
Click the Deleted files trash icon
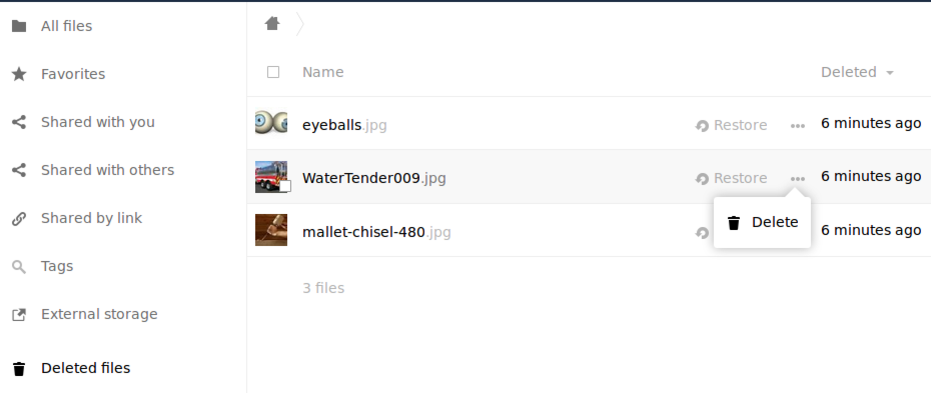pos(19,369)
